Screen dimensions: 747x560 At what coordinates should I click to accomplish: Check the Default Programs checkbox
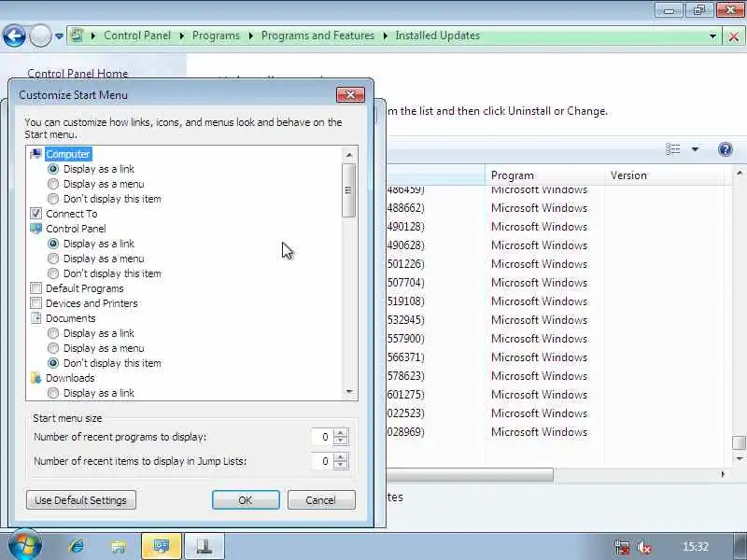point(35,288)
